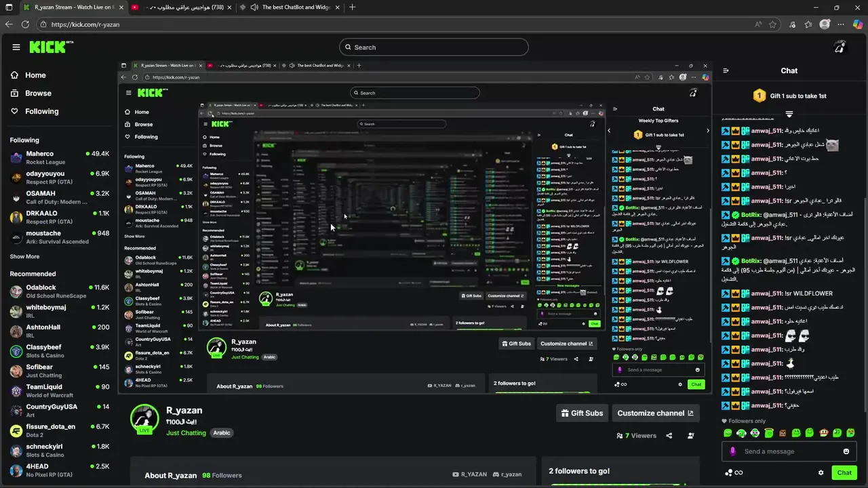The image size is (868, 488).
Task: Open TeamLiquid World of Warcraft channel
Action: click(60, 390)
